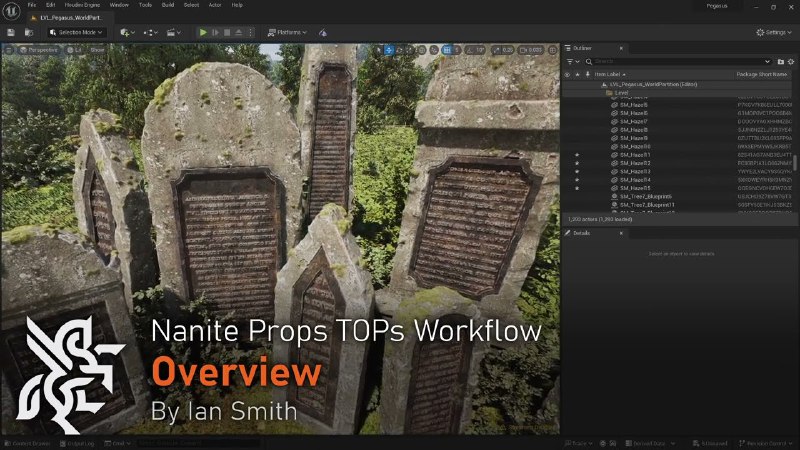This screenshot has width=800, height=450.
Task: Open the Outliner filter options
Action: tap(573, 62)
